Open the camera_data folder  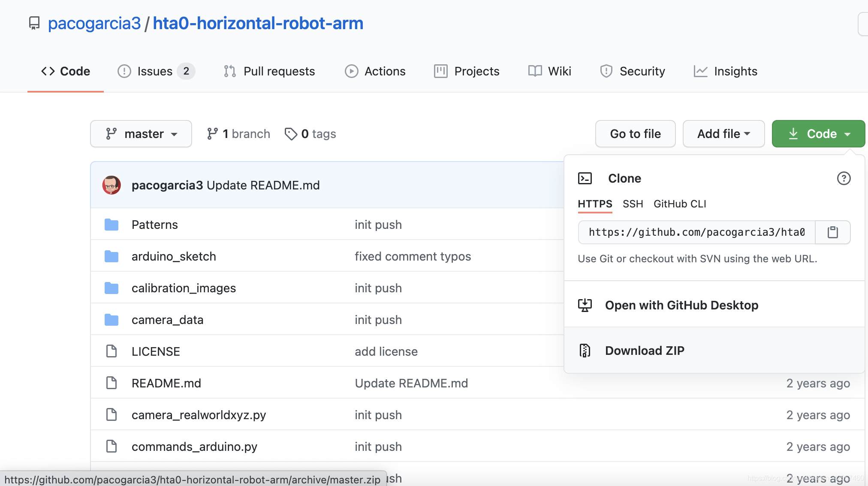pyautogui.click(x=167, y=320)
